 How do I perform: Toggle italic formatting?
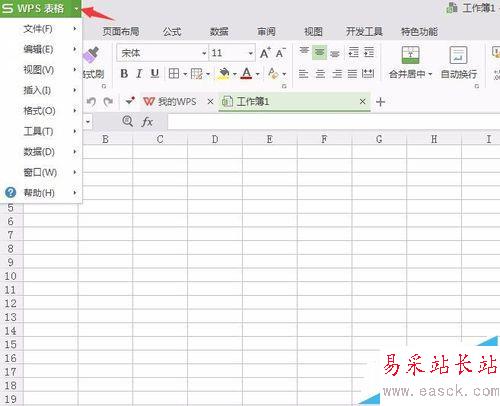click(x=139, y=73)
